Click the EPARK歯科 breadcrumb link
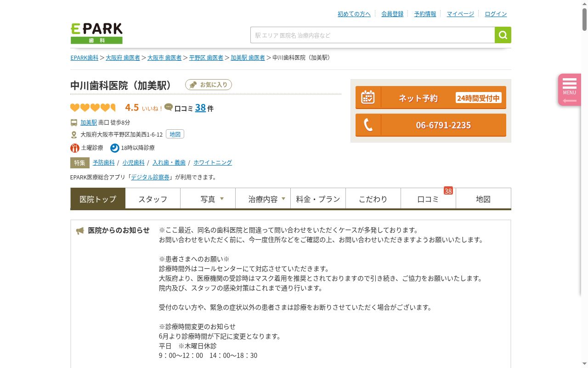This screenshot has height=368, width=588. click(85, 57)
